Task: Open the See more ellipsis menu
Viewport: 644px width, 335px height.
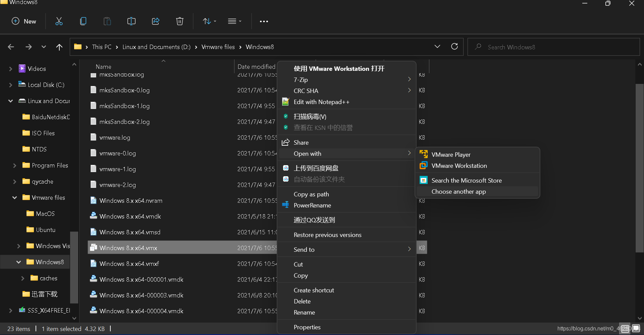Action: pos(264,21)
